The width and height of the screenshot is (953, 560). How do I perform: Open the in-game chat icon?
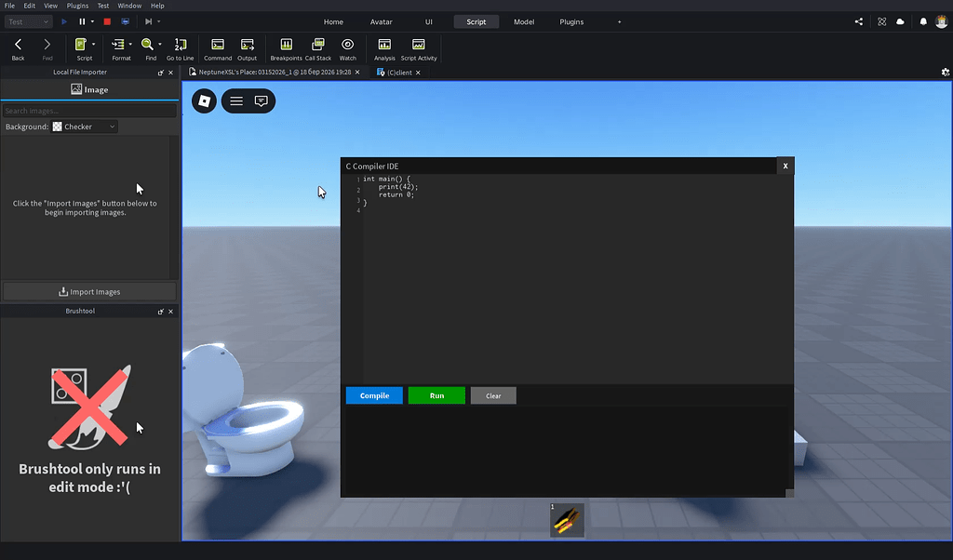[x=262, y=100]
